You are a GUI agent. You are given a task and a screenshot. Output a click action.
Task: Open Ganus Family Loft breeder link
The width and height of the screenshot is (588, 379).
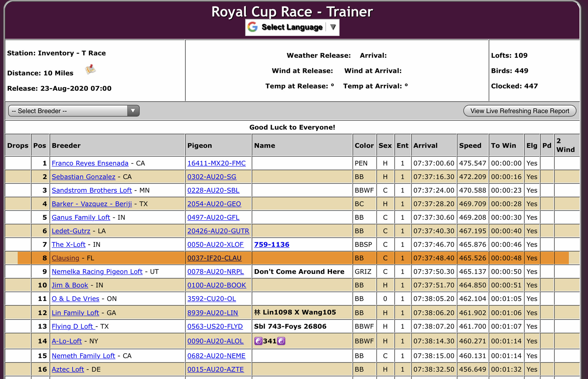pyautogui.click(x=81, y=217)
